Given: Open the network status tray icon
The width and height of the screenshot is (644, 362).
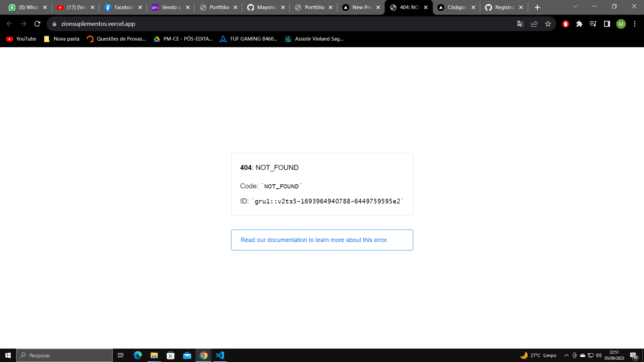Looking at the screenshot, I should click(x=591, y=355).
